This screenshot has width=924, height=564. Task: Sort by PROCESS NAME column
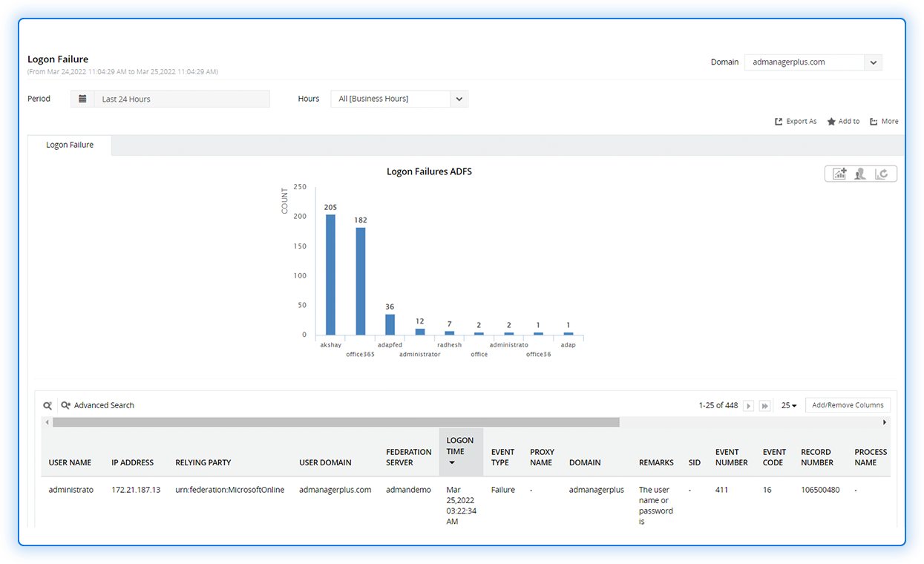point(871,457)
